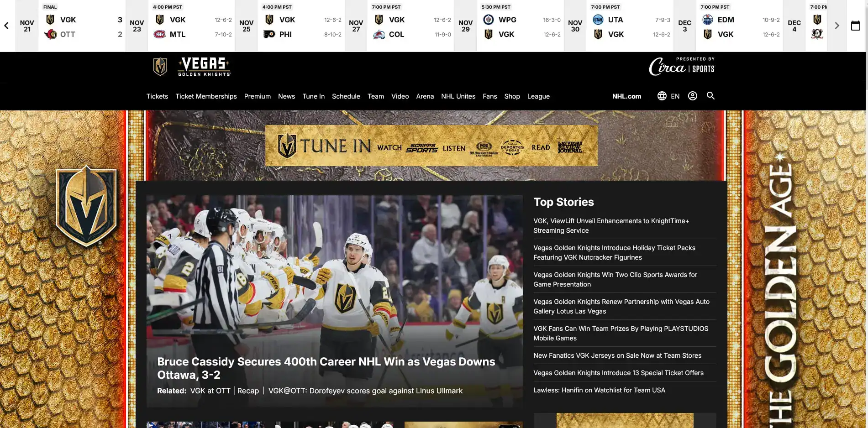Select the Nov 27 VGK vs COL game
Image resolution: width=868 pixels, height=428 pixels.
[411, 26]
